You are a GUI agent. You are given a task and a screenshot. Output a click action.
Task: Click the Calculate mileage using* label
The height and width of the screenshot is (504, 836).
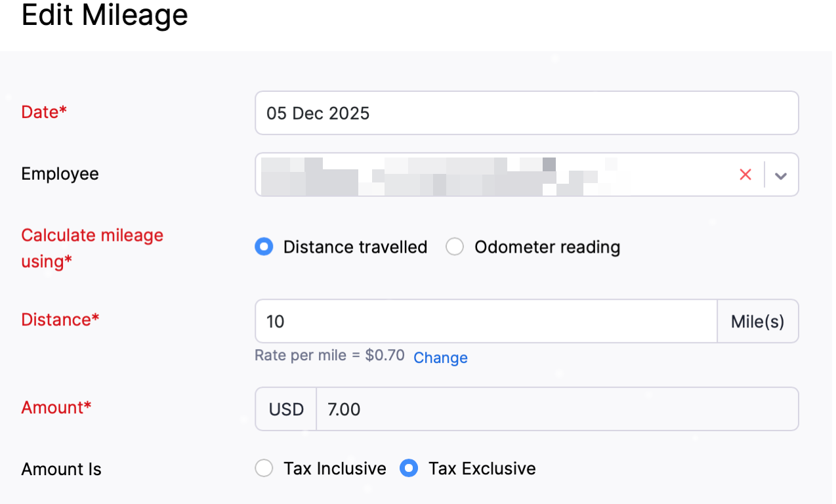92,248
